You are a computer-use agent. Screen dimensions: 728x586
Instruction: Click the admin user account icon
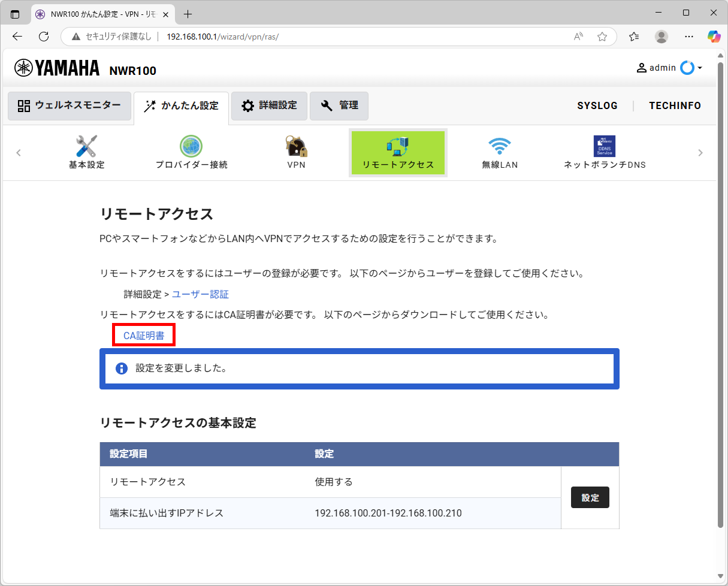pos(641,68)
